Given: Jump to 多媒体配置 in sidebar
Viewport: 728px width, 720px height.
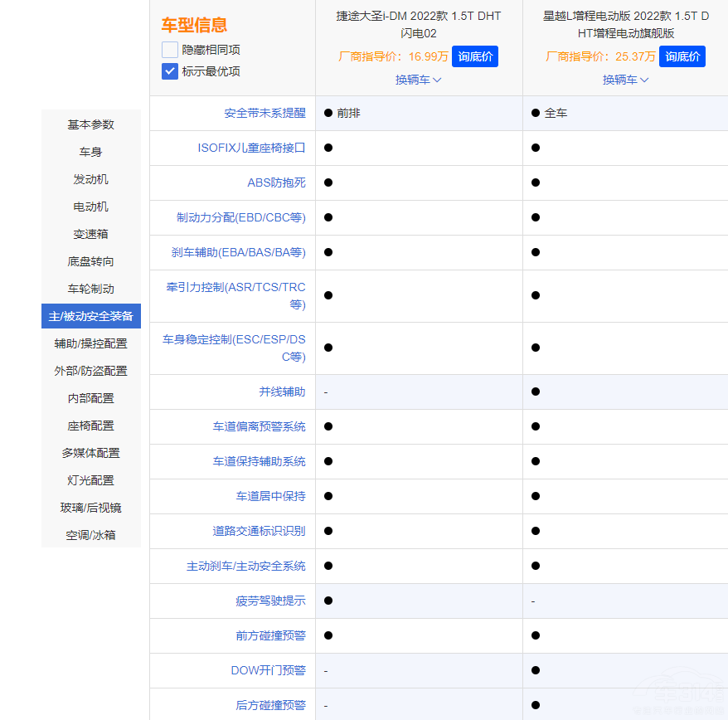Looking at the screenshot, I should (91, 453).
